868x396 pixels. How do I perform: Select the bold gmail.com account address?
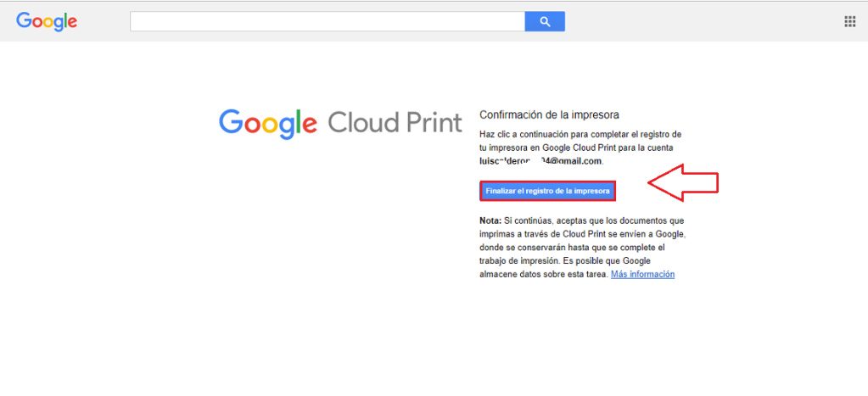coord(540,160)
